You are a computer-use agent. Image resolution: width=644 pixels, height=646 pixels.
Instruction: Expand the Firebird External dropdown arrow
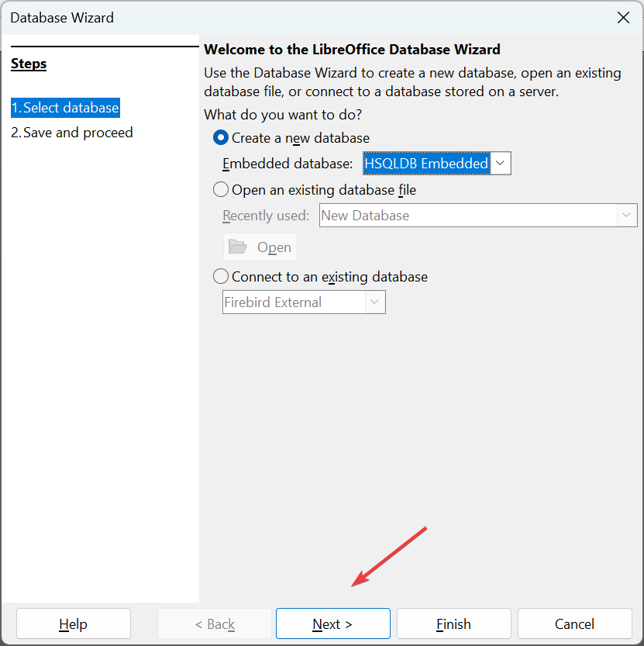tap(374, 302)
